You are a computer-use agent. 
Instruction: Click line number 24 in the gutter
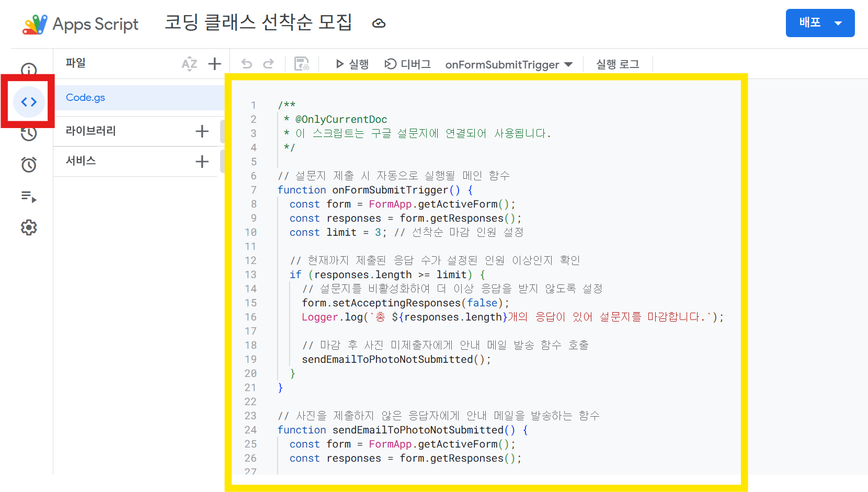pyautogui.click(x=250, y=430)
